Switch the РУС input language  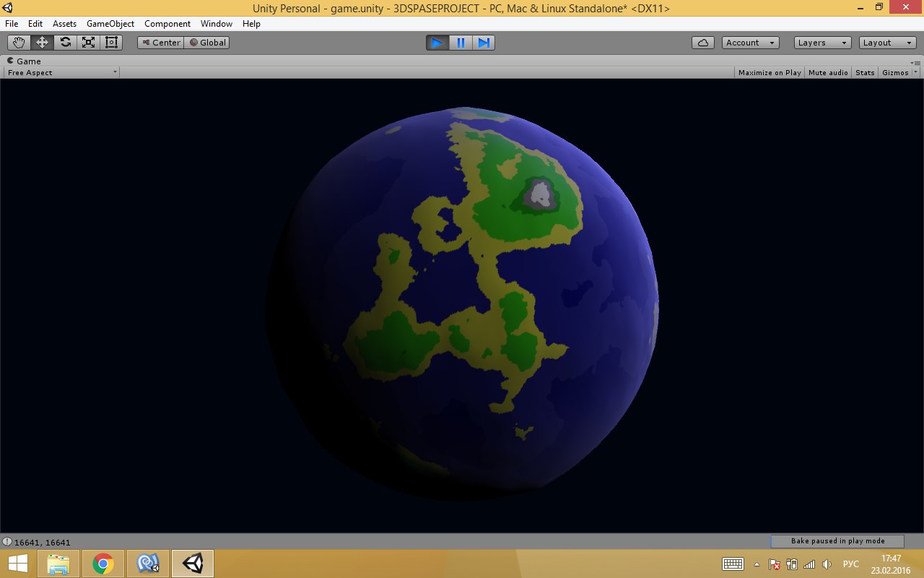coord(851,564)
